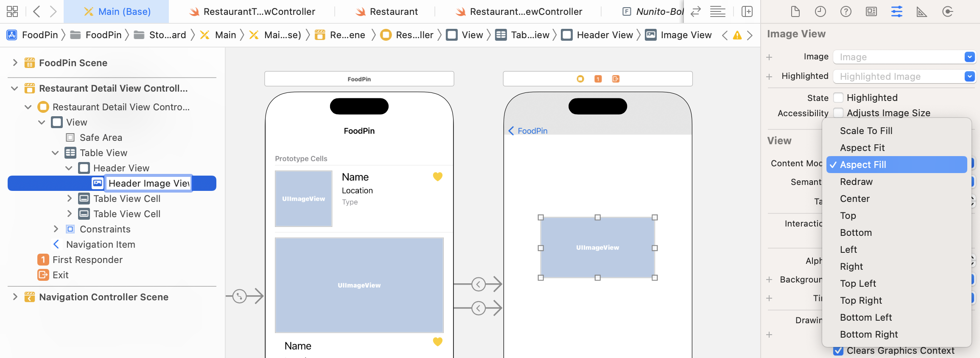Expand the first Table View Cell
980x358 pixels.
point(70,199)
